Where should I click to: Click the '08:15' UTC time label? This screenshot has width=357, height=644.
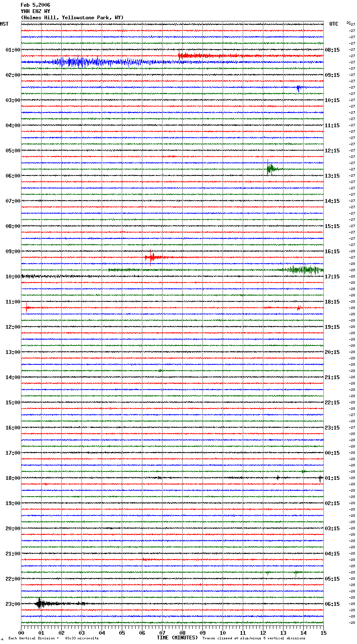pyautogui.click(x=332, y=50)
